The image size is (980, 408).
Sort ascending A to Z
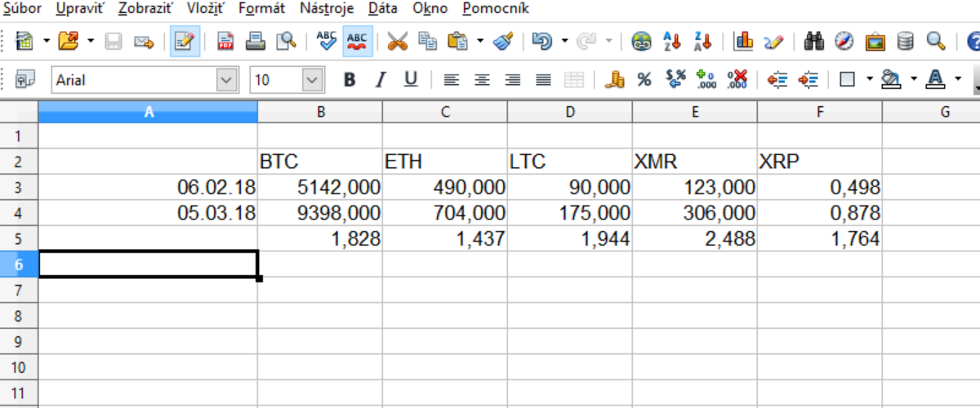coord(673,41)
